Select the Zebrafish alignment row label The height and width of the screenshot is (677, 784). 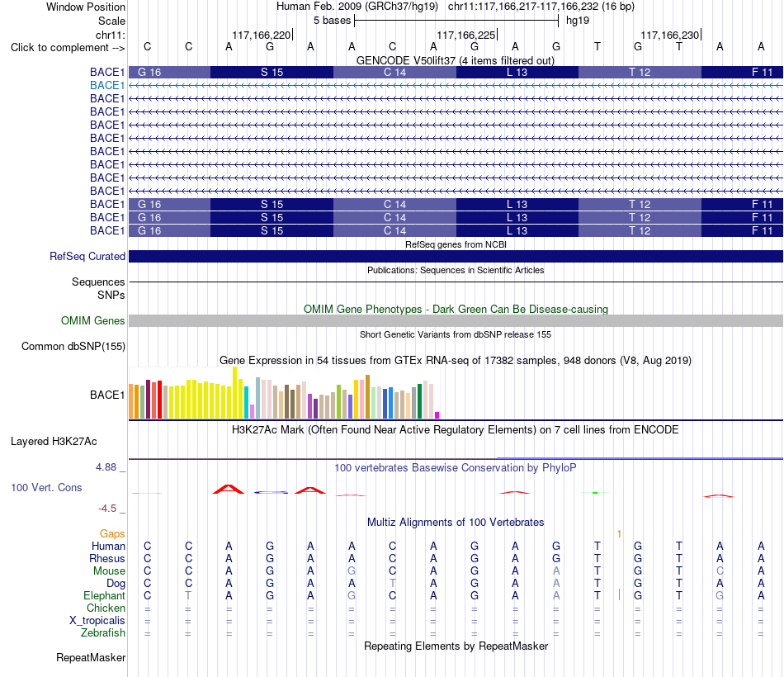point(103,632)
